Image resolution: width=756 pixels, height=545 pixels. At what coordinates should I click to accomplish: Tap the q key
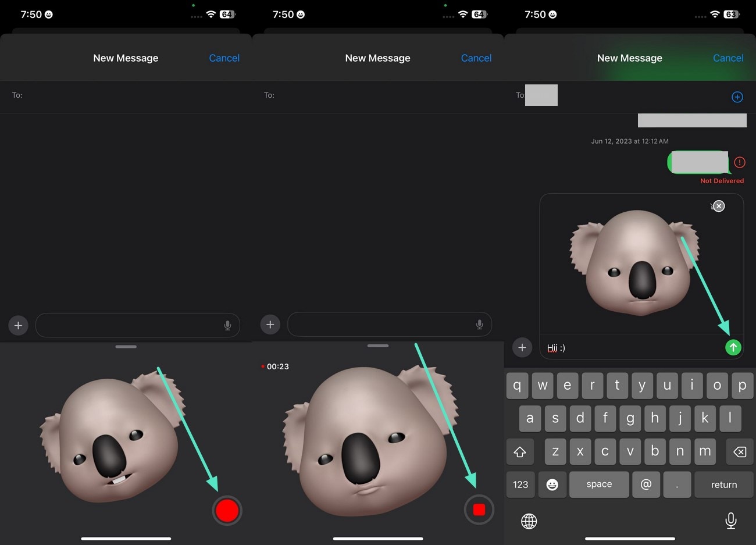[x=517, y=385]
